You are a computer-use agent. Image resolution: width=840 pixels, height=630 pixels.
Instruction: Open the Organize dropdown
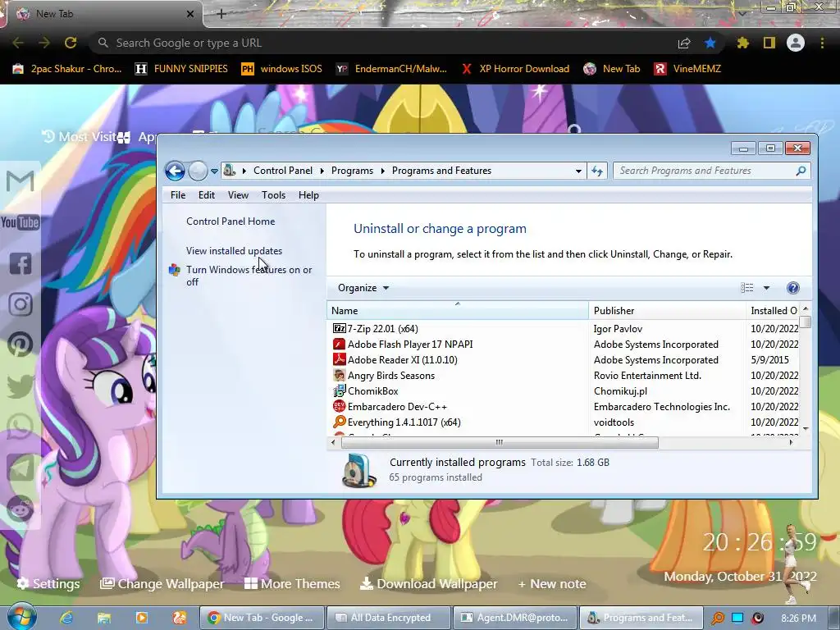363,288
